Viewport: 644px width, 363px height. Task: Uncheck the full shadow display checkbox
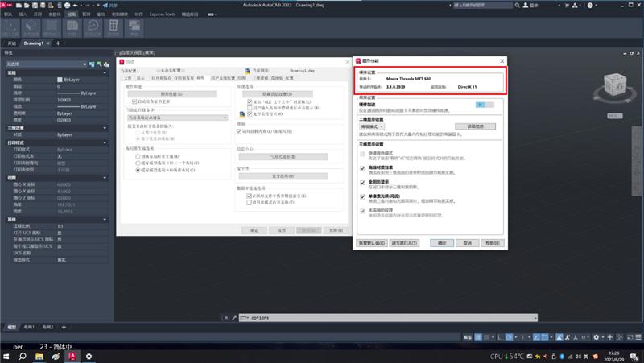pyautogui.click(x=362, y=182)
